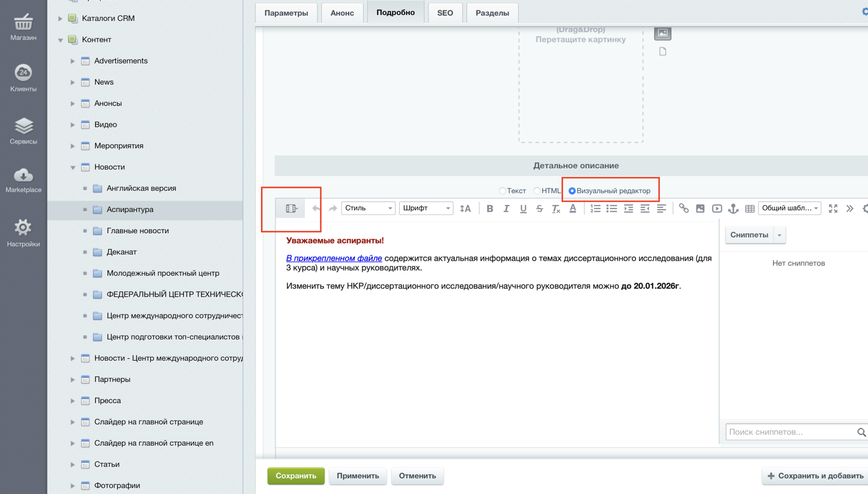Insert a hyperlink

tap(684, 209)
